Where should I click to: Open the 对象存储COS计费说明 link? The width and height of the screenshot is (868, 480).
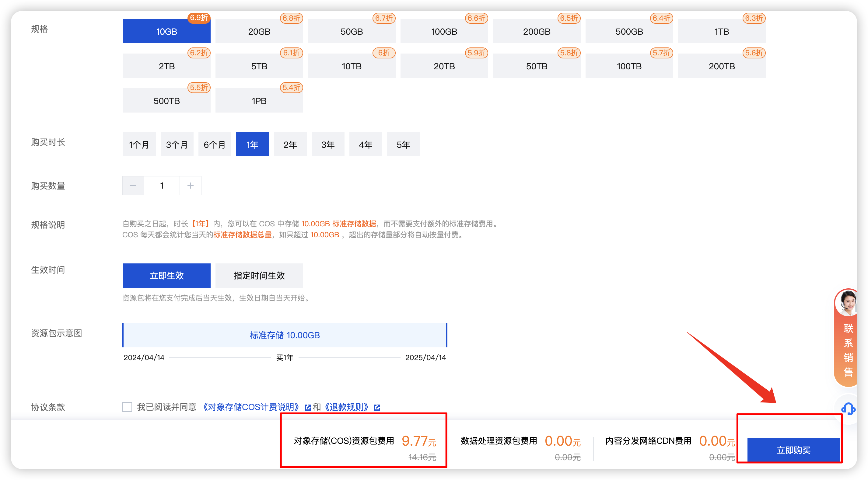(x=251, y=407)
